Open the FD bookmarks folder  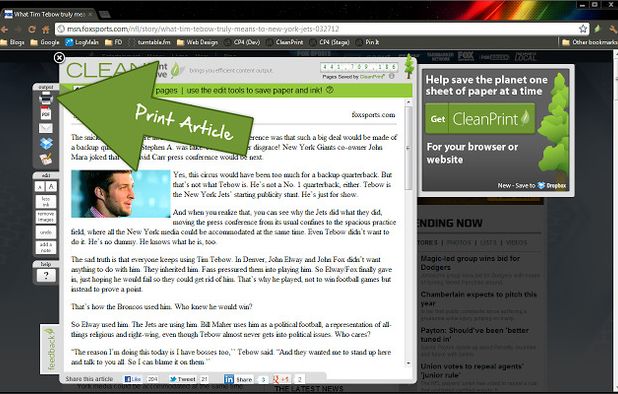click(x=114, y=42)
